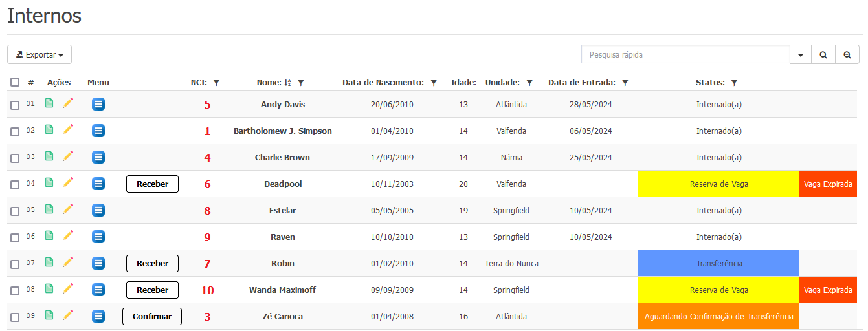Click Confirmar button for Zé Carioca
868x331 pixels.
[152, 316]
